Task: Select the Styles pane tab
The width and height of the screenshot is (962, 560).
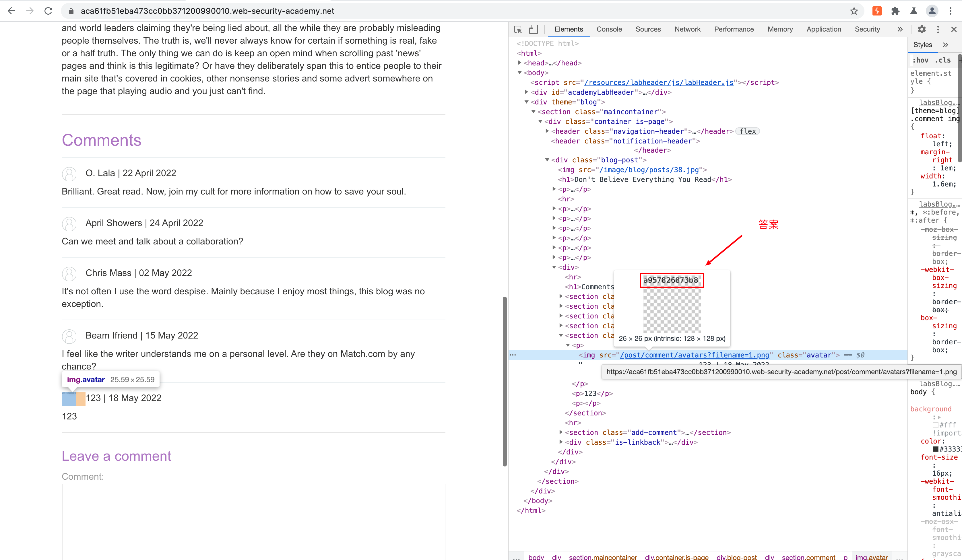Action: tap(922, 45)
